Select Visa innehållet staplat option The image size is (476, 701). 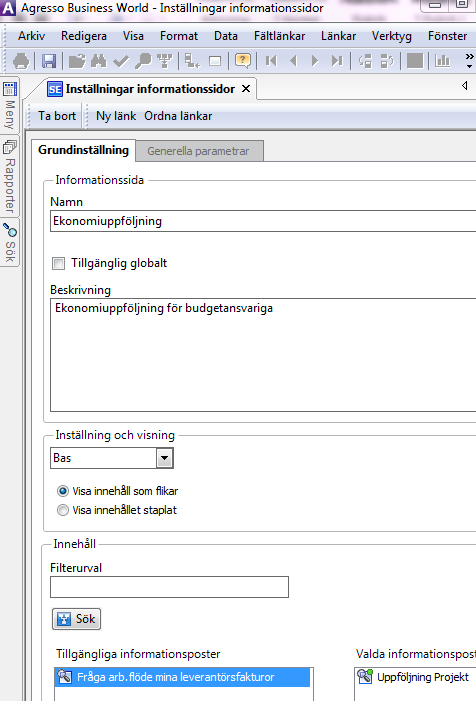(63, 510)
